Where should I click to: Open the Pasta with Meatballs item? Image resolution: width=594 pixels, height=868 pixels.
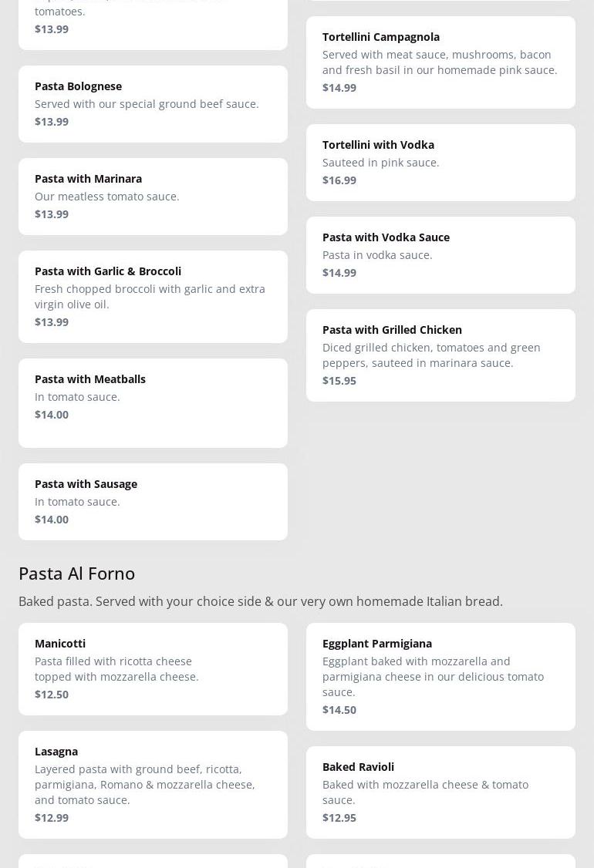[x=90, y=379]
